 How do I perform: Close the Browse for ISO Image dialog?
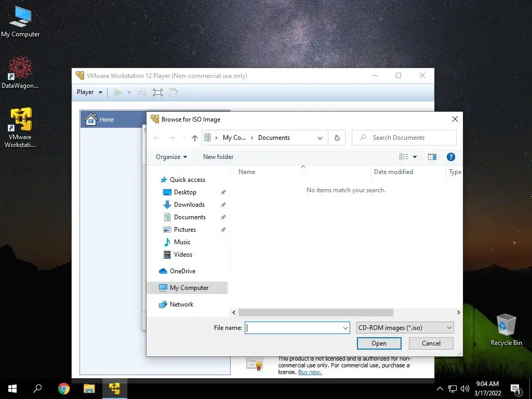point(455,119)
